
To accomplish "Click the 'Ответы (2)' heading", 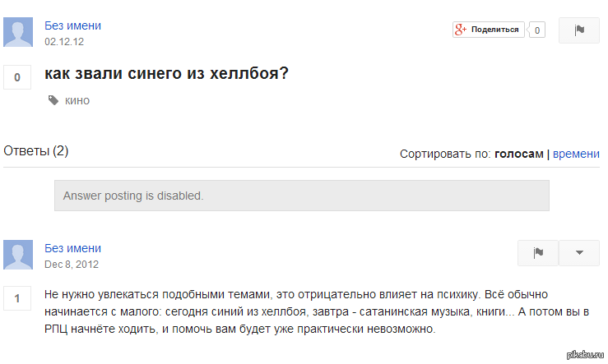I will (x=36, y=151).
